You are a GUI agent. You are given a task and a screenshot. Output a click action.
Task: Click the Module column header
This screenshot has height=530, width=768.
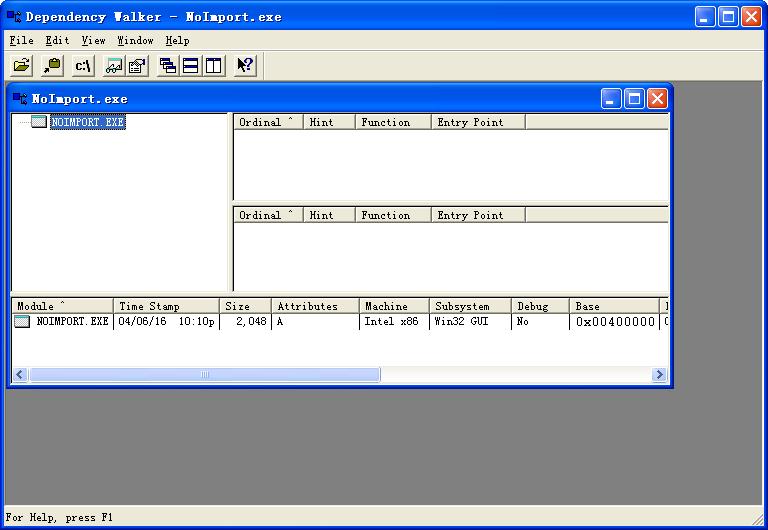(62, 306)
